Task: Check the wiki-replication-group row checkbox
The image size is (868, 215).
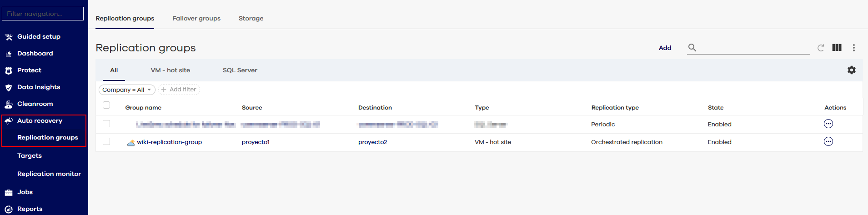Action: pyautogui.click(x=106, y=142)
